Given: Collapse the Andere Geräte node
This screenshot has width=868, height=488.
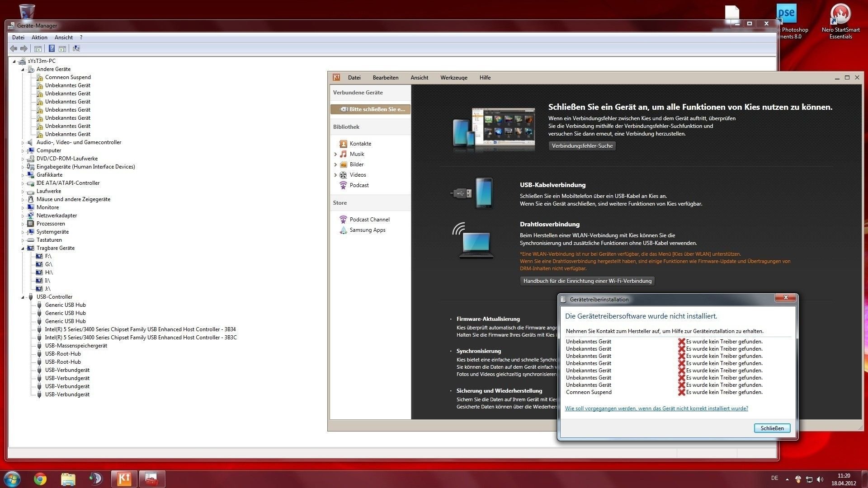Looking at the screenshot, I should pyautogui.click(x=23, y=69).
